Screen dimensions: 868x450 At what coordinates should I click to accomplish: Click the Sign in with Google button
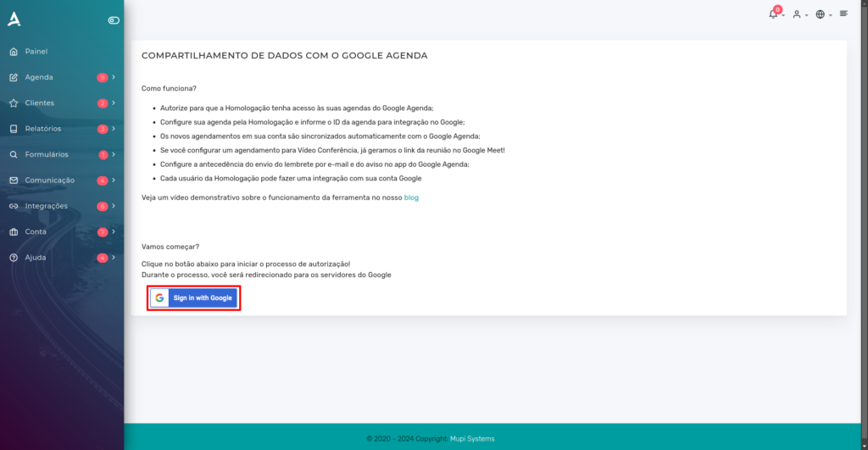pos(194,297)
